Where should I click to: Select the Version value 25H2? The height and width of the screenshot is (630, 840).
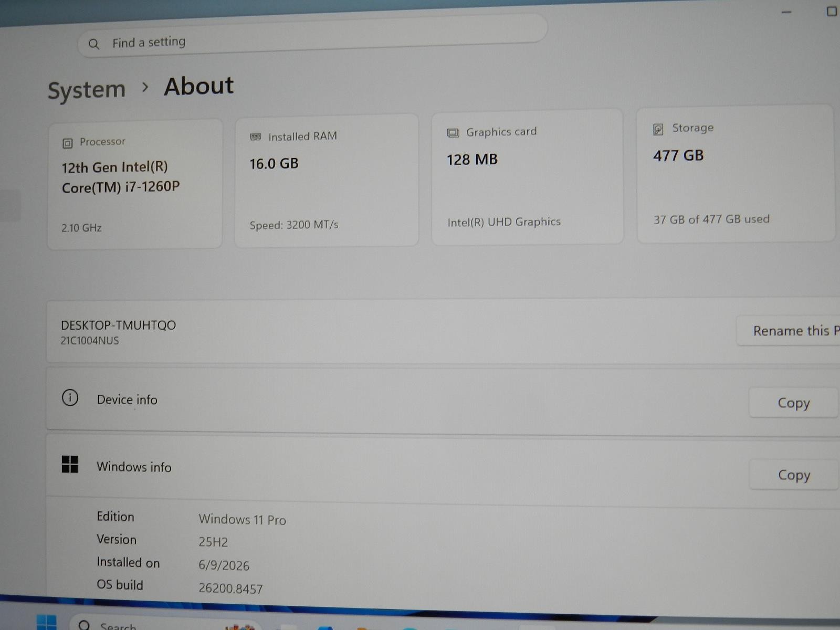click(213, 542)
